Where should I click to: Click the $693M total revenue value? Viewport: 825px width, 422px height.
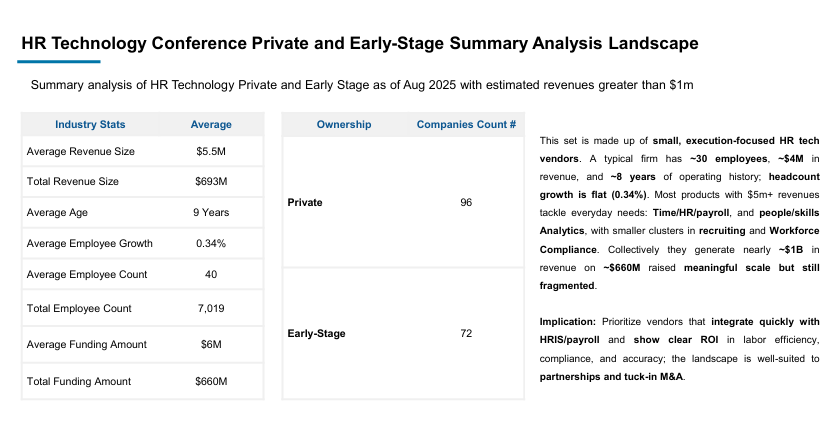(x=211, y=182)
